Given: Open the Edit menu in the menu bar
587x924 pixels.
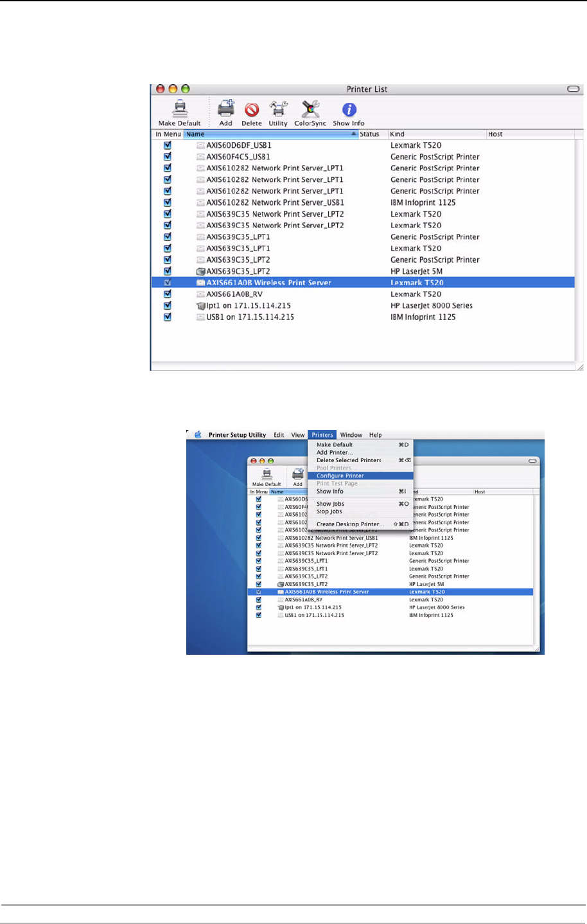Looking at the screenshot, I should click(x=279, y=435).
